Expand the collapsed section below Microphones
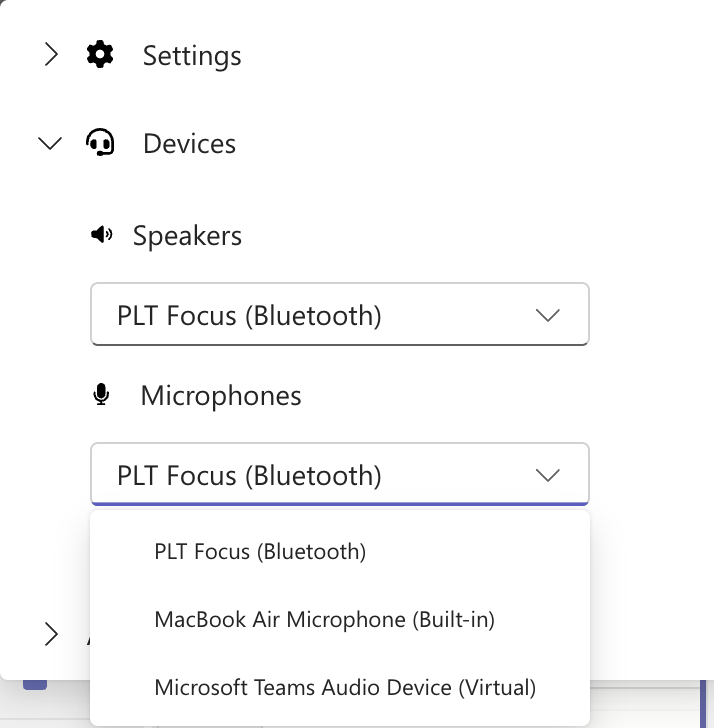Viewport: 714px width, 728px height. (51, 634)
